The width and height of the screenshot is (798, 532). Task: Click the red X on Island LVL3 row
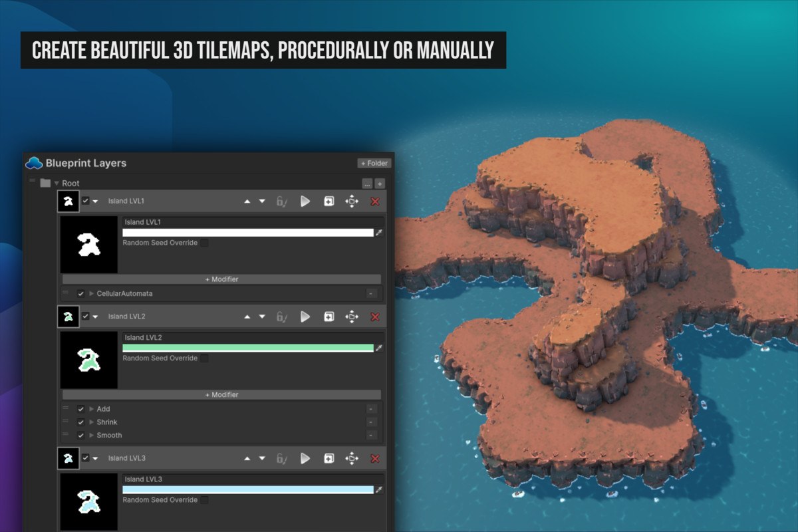coord(375,458)
